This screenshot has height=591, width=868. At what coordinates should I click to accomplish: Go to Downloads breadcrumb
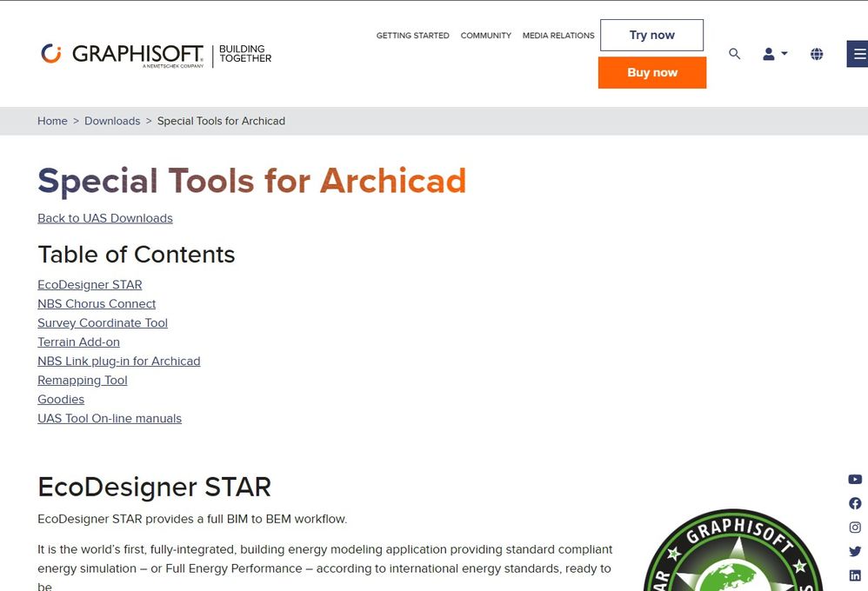[112, 121]
